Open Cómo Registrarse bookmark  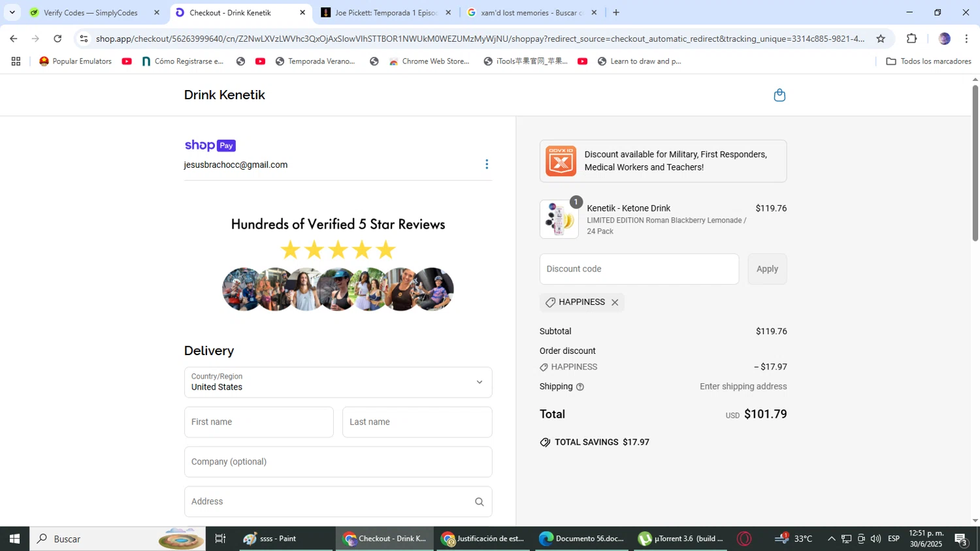(183, 61)
